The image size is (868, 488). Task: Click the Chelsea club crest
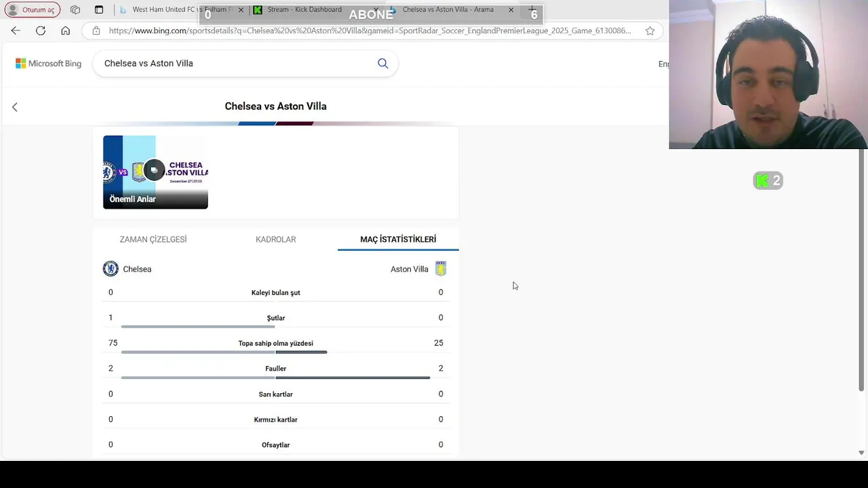click(x=111, y=269)
